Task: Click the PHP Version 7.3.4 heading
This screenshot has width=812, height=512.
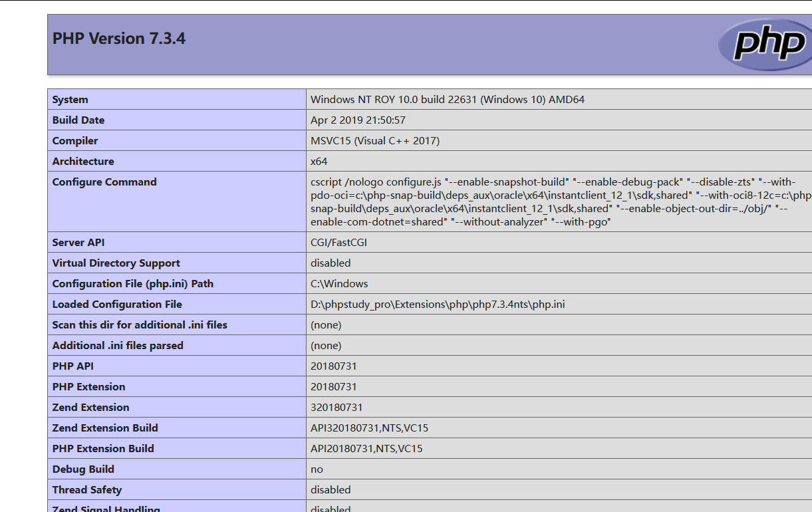Action: point(118,39)
